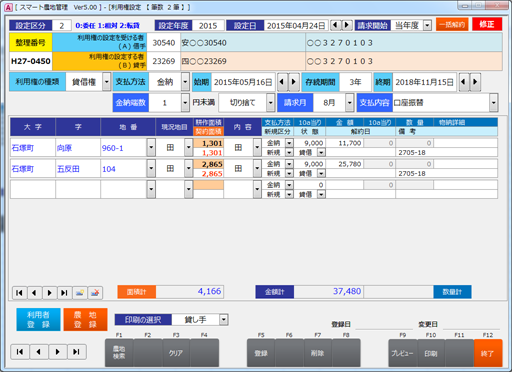
Task: Click the 金額 value 11,700
Action: 344,143
